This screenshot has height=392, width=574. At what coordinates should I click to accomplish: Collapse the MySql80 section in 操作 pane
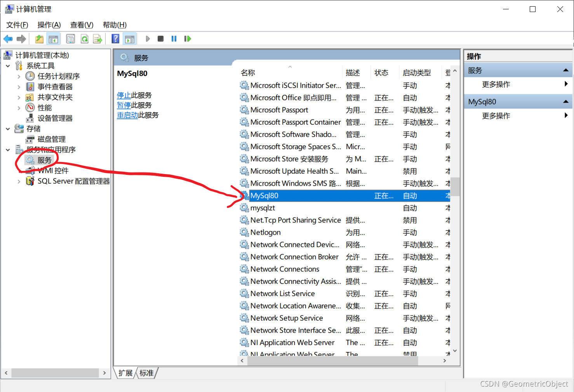point(566,102)
